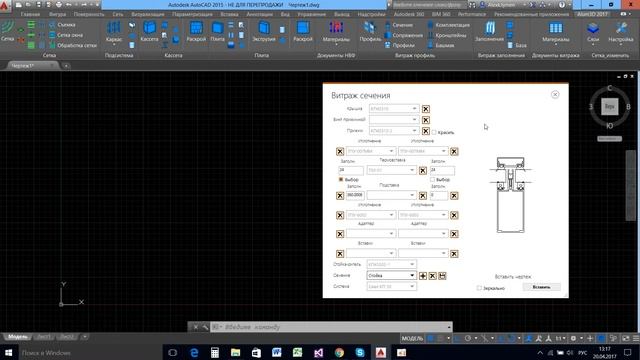Switch to the Лист1 layout tab

(x=44, y=337)
